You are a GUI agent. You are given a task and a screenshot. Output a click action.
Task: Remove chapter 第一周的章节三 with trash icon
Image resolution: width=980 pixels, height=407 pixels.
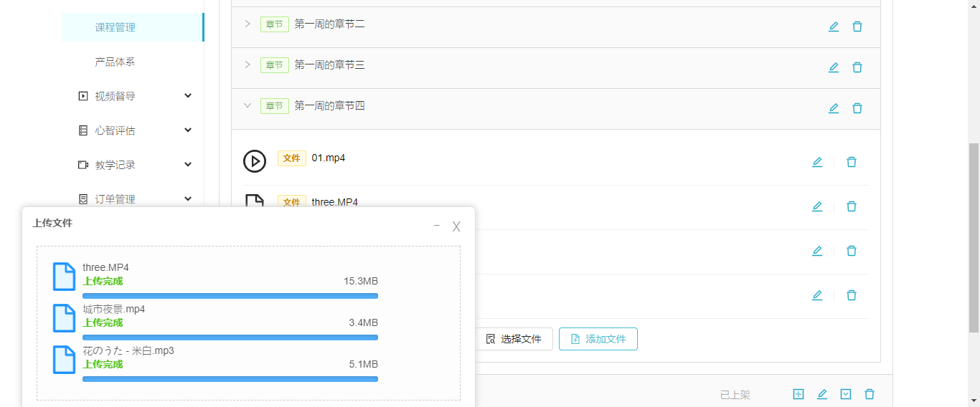(x=857, y=67)
